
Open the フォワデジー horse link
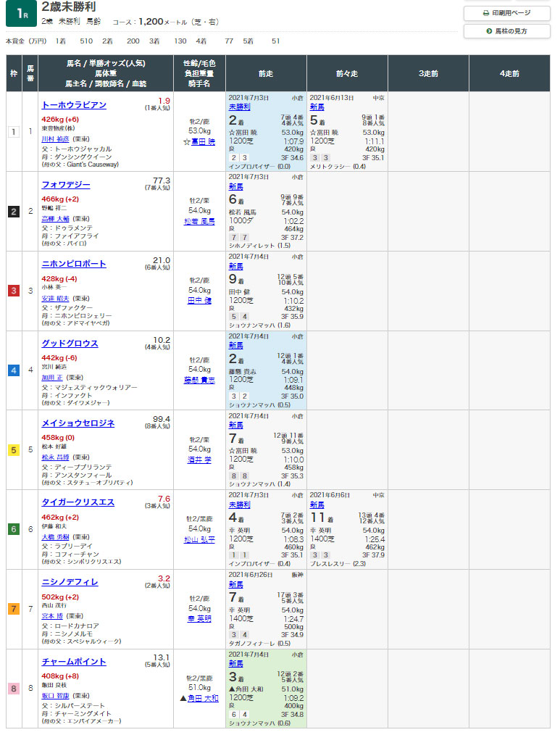click(x=67, y=184)
